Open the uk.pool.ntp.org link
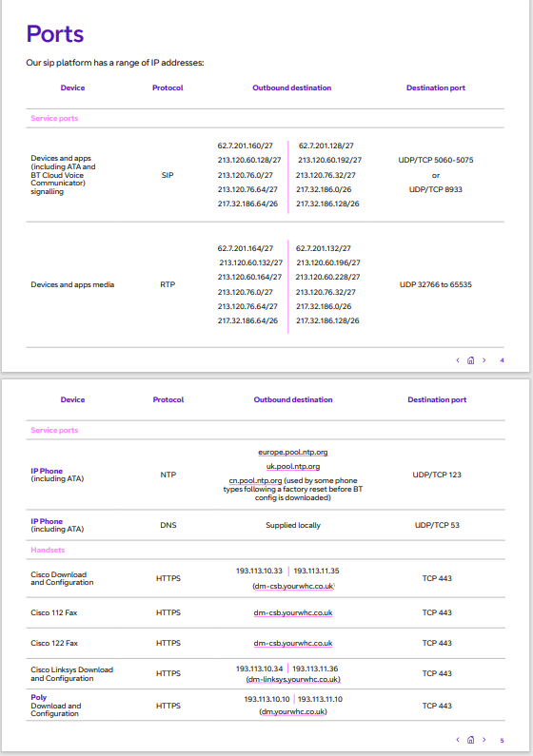 (293, 466)
